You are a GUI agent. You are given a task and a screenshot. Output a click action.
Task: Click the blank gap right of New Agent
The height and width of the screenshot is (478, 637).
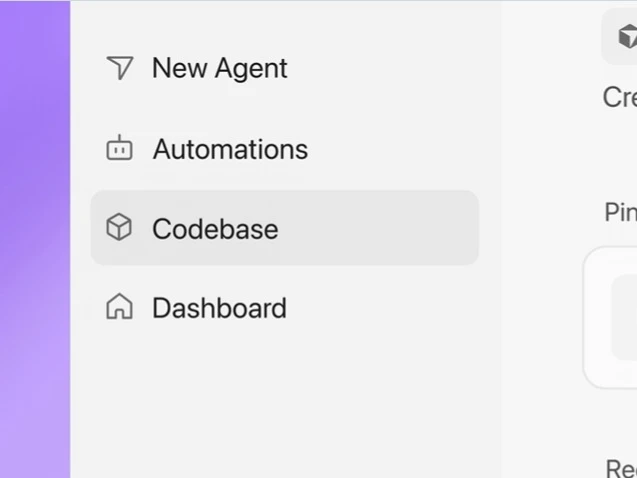tap(390, 68)
